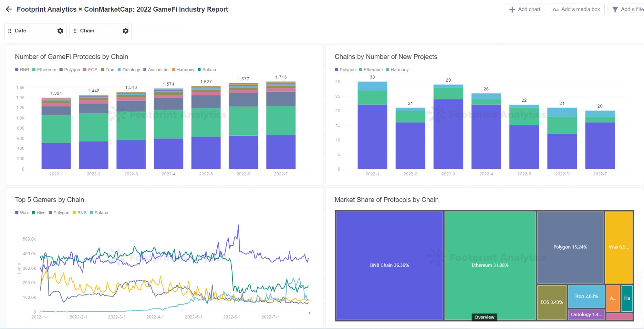Open the Chain filter settings gear
644x329 pixels.
125,31
